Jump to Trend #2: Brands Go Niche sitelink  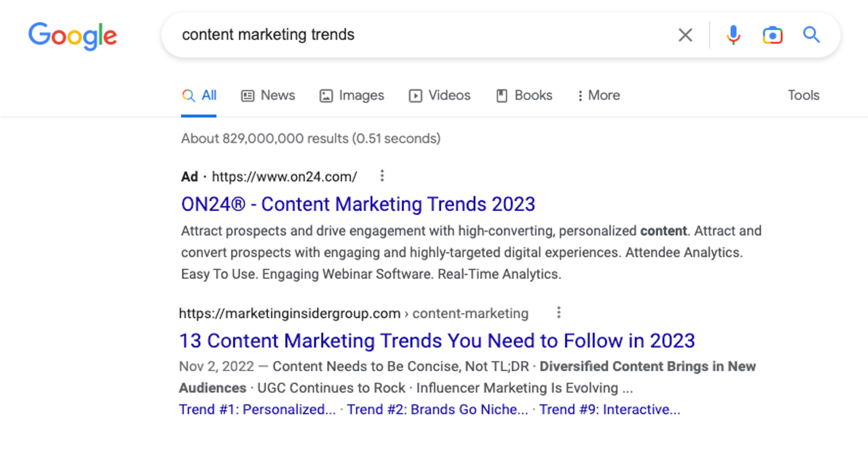click(x=438, y=410)
